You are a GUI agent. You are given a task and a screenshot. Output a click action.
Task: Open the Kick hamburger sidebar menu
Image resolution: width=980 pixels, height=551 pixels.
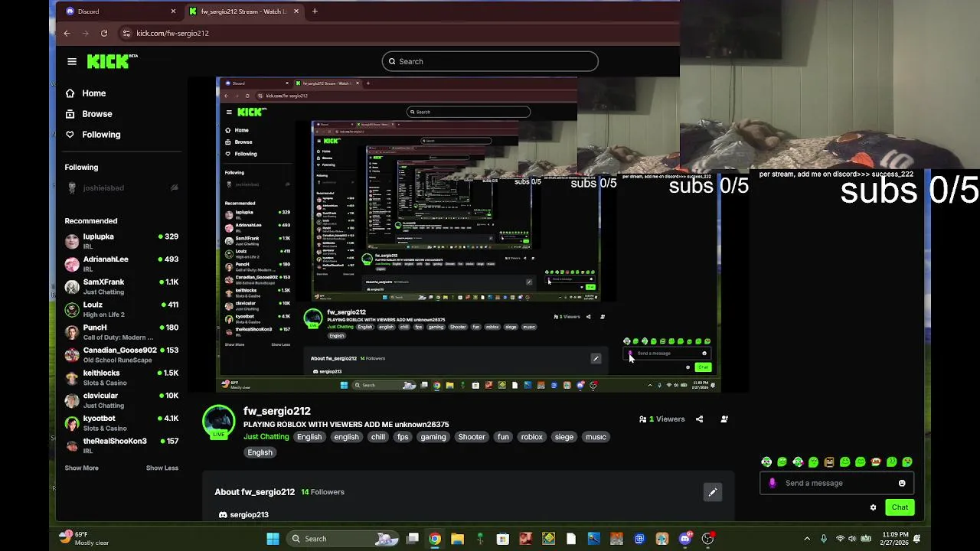[x=72, y=62]
